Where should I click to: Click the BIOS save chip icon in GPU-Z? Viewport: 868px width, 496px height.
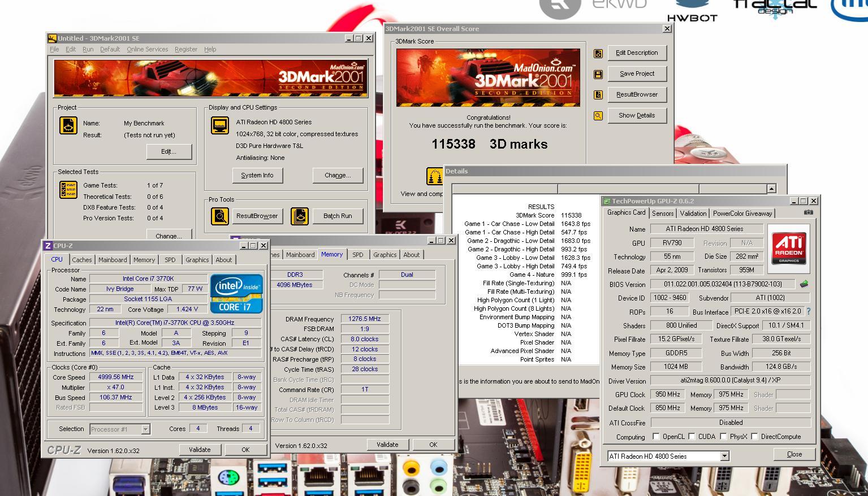click(804, 284)
